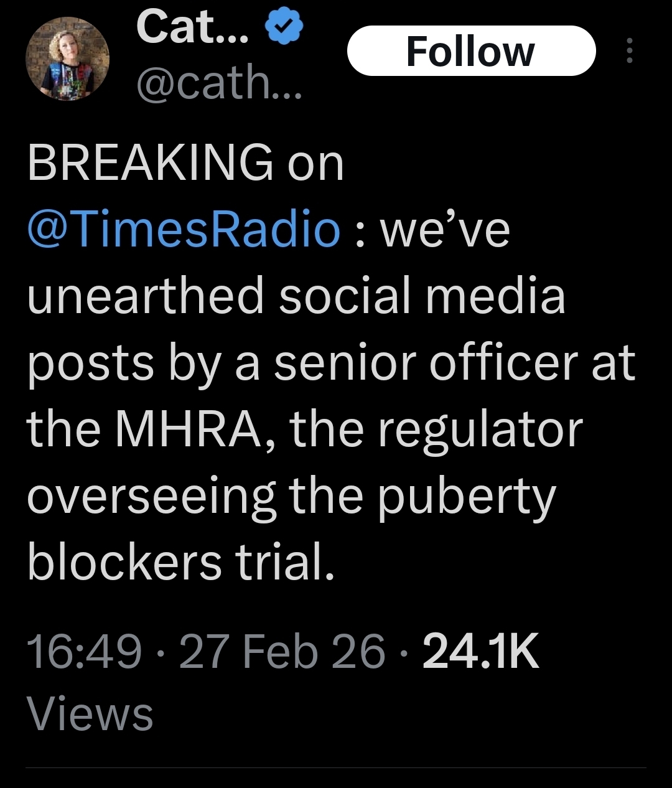Click the phrase "senior officer at"

coord(454,363)
